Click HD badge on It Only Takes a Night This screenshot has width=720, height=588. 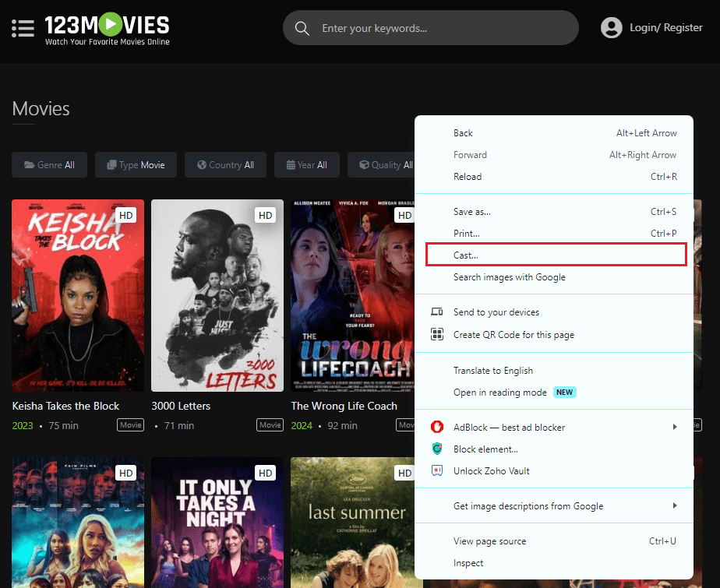[266, 474]
